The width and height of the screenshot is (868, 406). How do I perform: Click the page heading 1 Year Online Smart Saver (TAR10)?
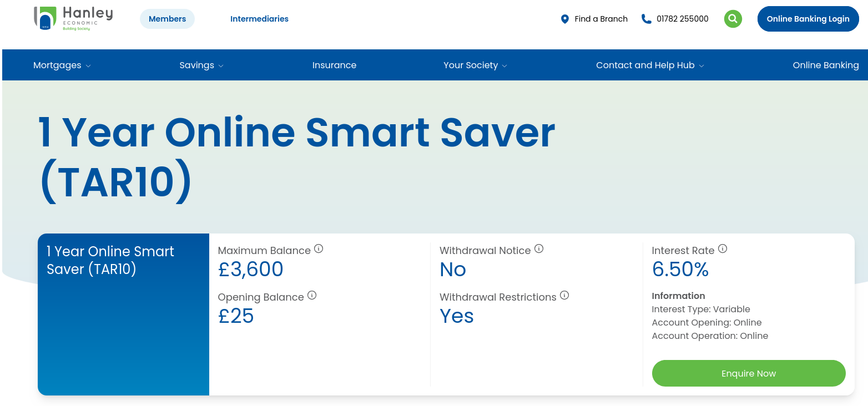click(297, 158)
